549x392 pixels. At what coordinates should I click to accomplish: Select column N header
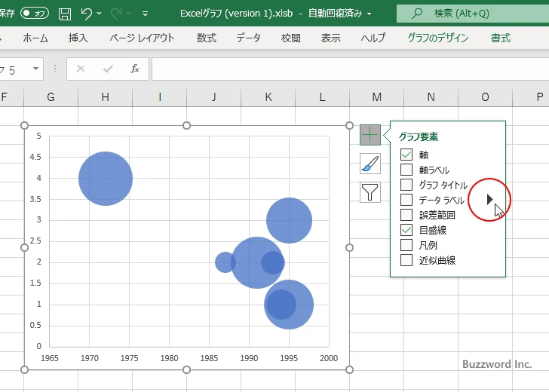pos(431,97)
